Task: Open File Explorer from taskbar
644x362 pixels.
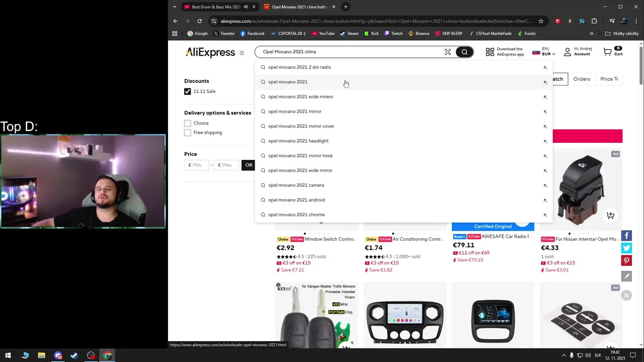Action: 41,355
